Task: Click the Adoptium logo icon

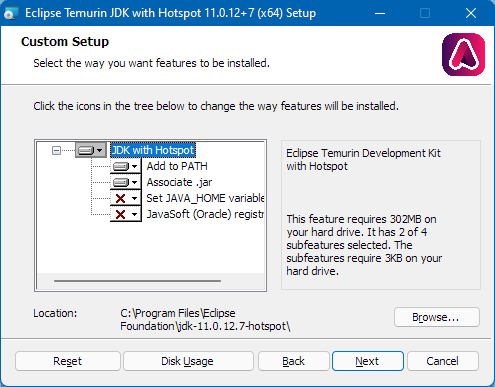Action: pyautogui.click(x=463, y=54)
